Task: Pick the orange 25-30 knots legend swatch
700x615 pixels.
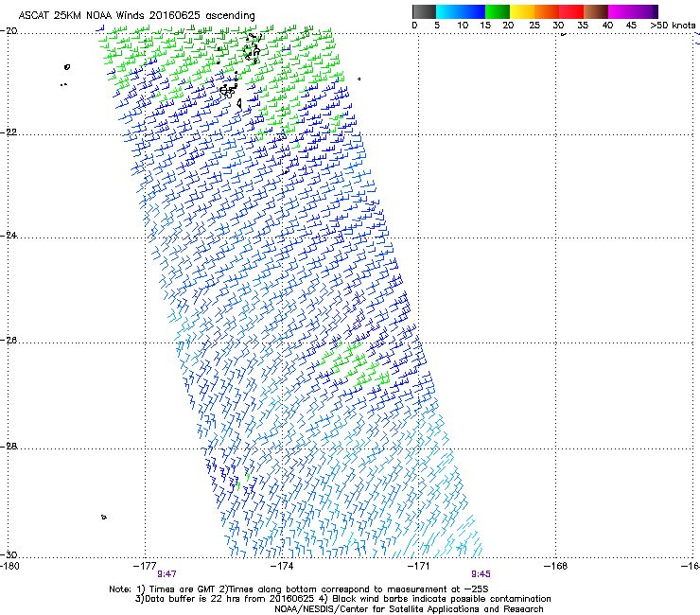Action: point(547,11)
